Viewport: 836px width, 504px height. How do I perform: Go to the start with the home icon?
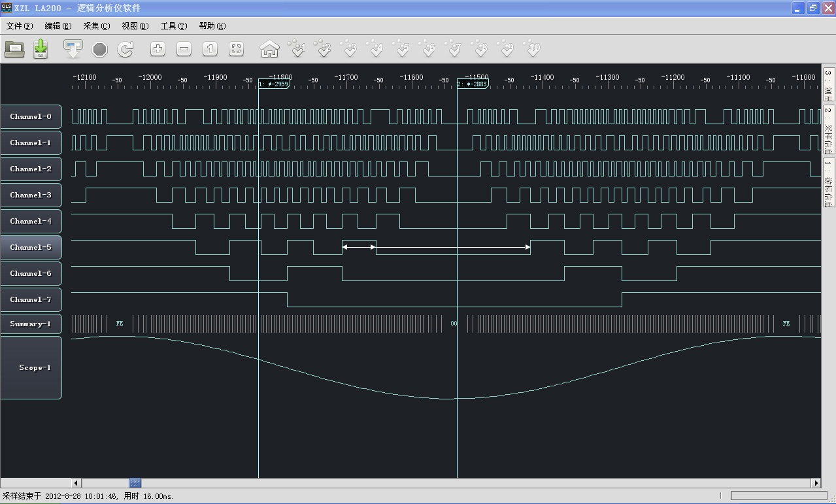pos(269,49)
